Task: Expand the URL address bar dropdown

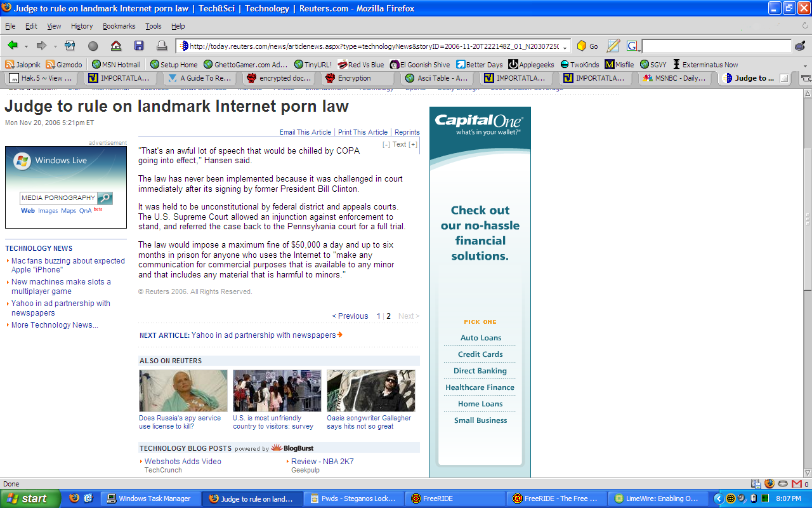Action: (565, 46)
